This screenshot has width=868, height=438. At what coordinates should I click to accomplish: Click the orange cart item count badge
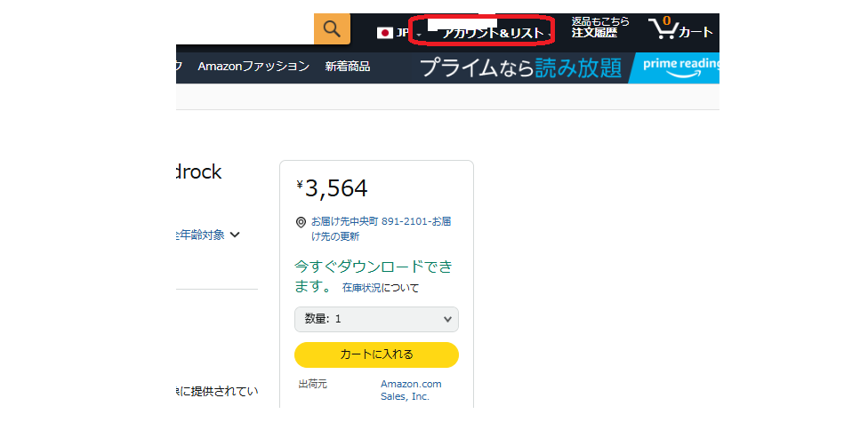coord(666,20)
